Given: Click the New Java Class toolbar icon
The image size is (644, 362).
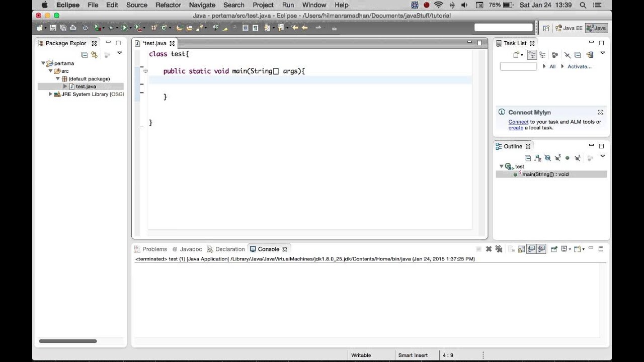Looking at the screenshot, I should point(164,28).
